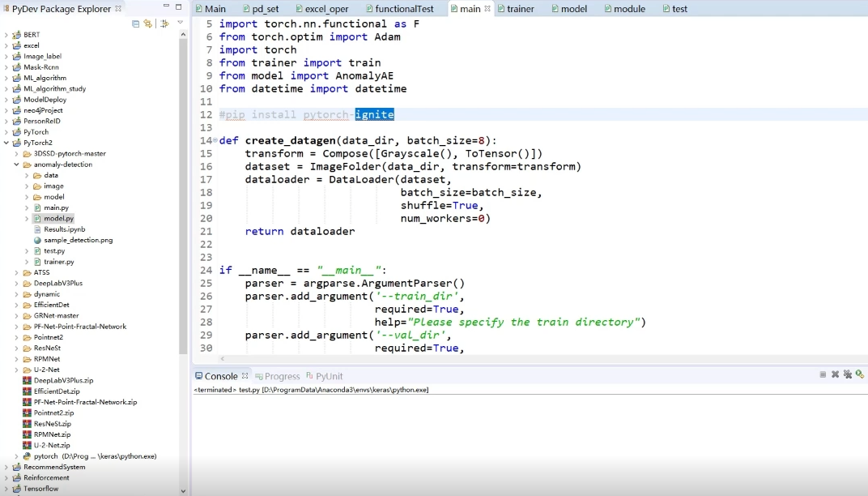
Task: Remove all terminated launches with double X icon
Action: tap(847, 374)
